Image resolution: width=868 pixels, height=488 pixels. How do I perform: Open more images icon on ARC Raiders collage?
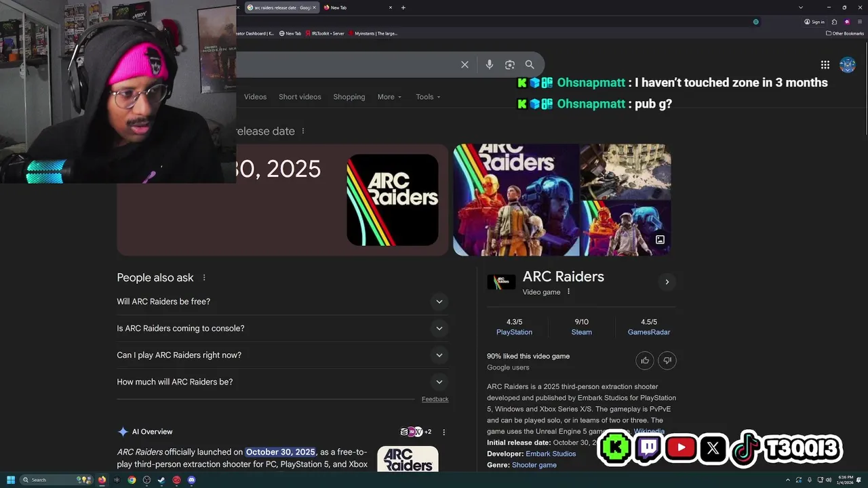[660, 240]
